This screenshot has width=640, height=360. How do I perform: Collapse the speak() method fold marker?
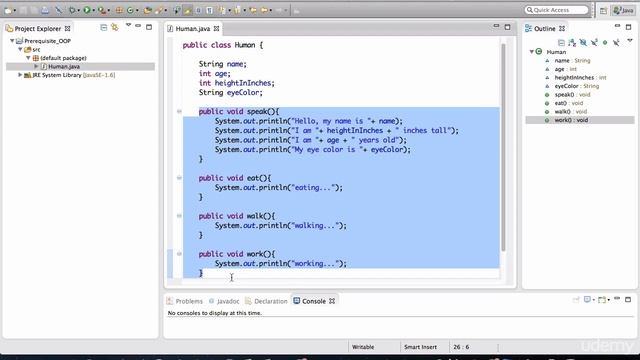179,111
